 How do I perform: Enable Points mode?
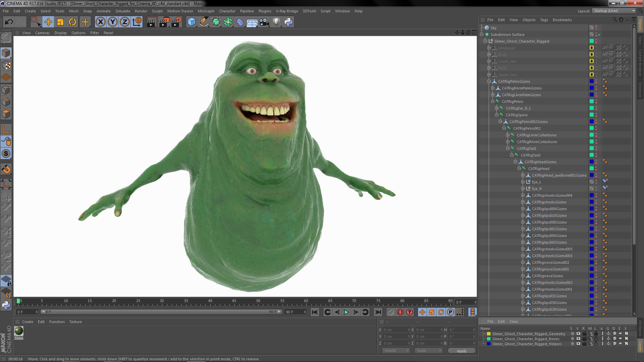pos(6,90)
